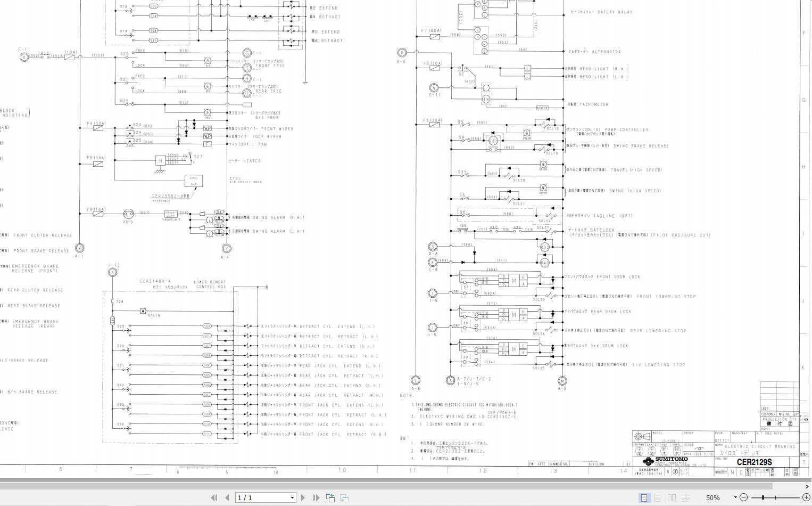Click RETRACT CYL. EXTEND (L.H.) label
Viewport: 812px width, 506px height.
click(x=337, y=327)
